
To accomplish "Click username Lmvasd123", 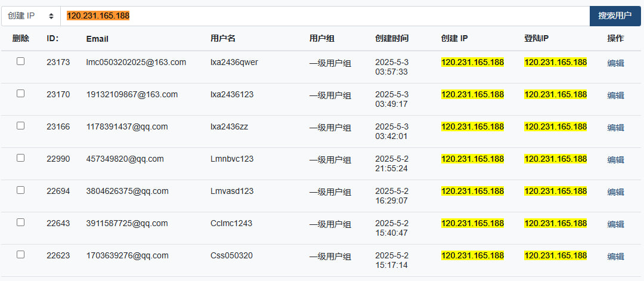I will tap(232, 191).
